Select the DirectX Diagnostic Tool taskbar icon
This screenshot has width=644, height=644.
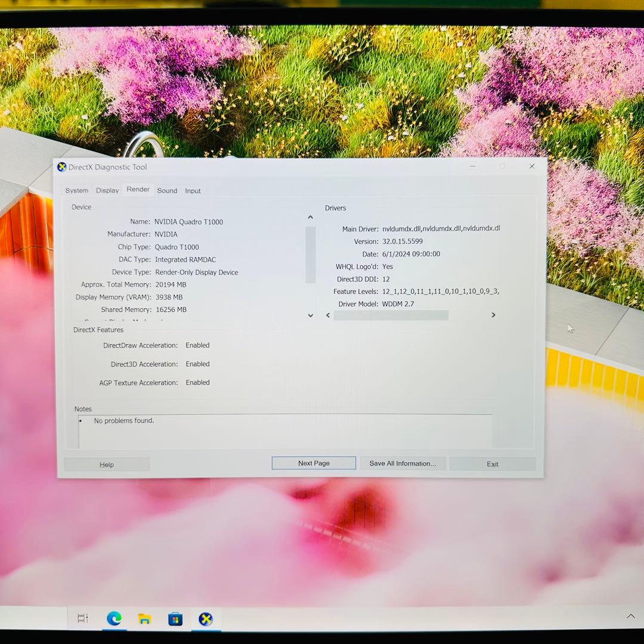click(206, 618)
